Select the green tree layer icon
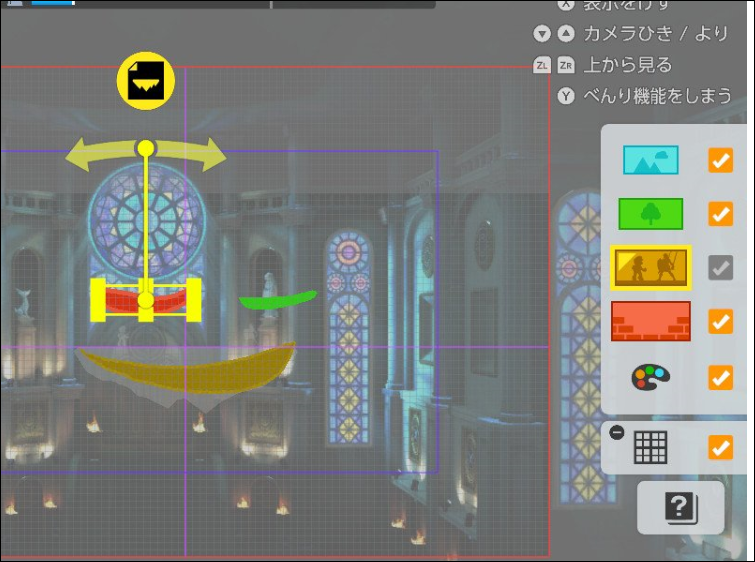This screenshot has width=755, height=562. 651,213
